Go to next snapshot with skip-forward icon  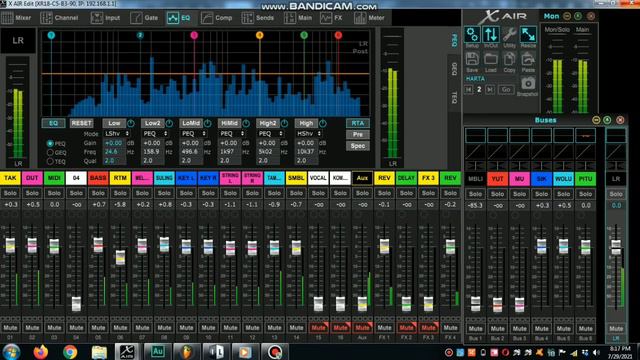[490, 89]
